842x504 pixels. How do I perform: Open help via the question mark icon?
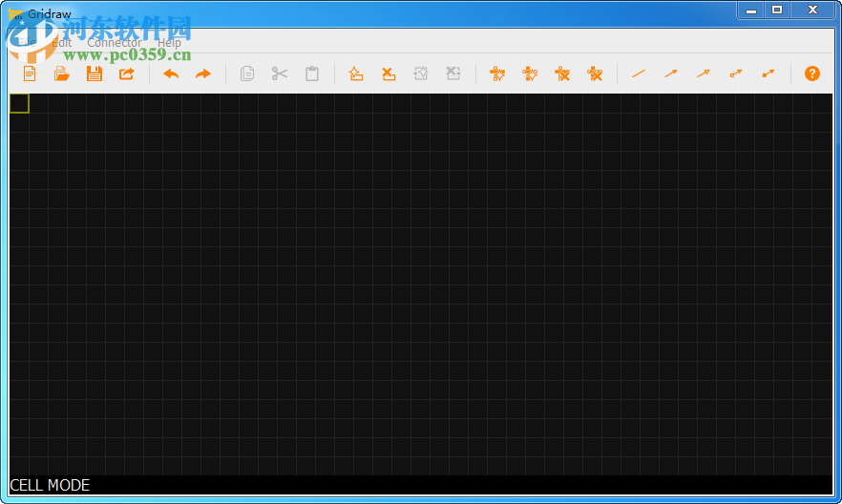tap(812, 73)
